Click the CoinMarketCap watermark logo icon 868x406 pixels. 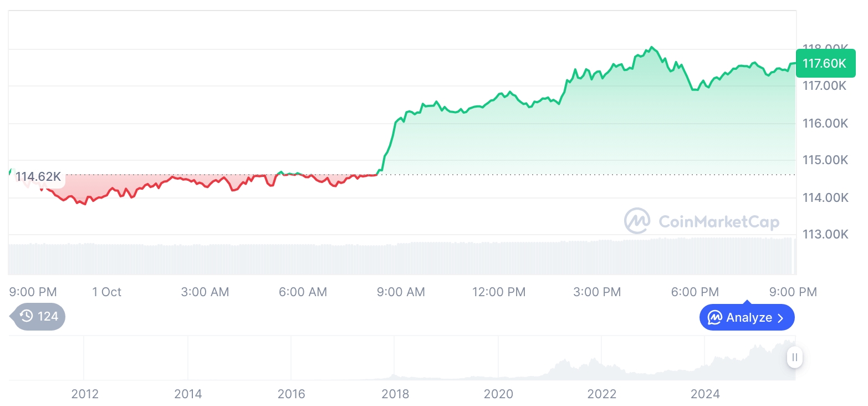pos(637,221)
